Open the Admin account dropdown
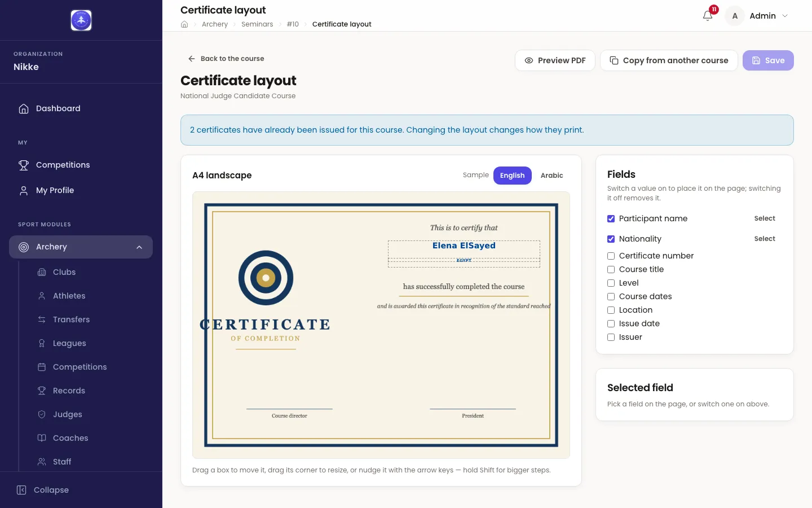The width and height of the screenshot is (812, 508). pos(757,16)
